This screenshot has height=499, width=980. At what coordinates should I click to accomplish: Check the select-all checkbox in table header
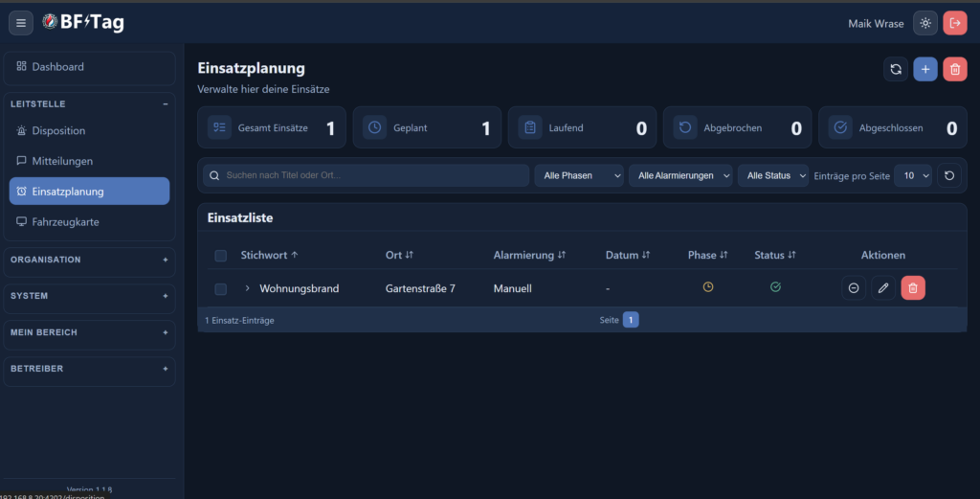click(x=221, y=256)
